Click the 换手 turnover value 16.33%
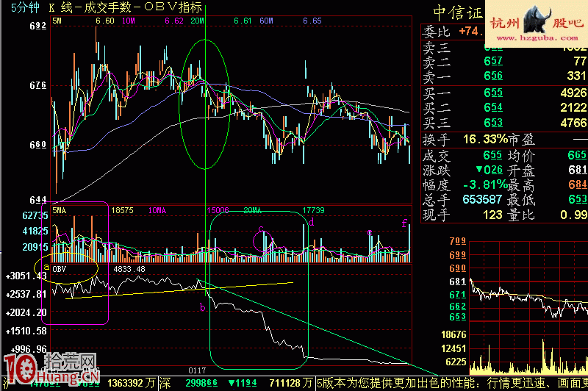 click(485, 140)
